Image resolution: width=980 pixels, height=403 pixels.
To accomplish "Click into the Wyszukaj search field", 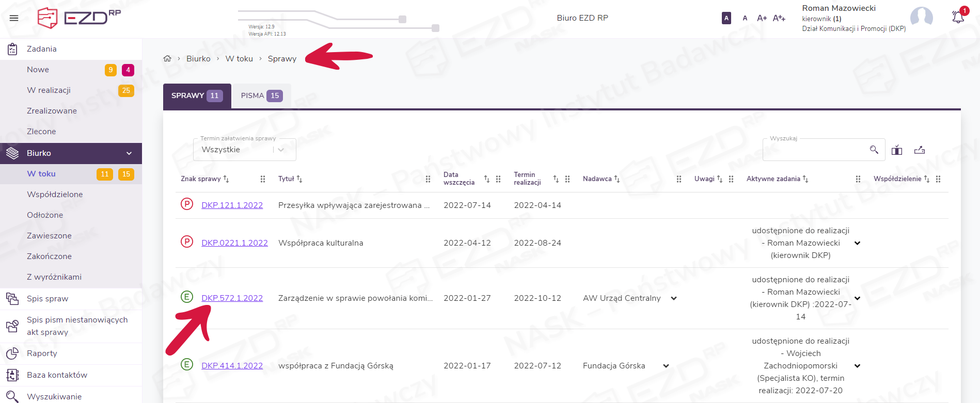I will (816, 150).
